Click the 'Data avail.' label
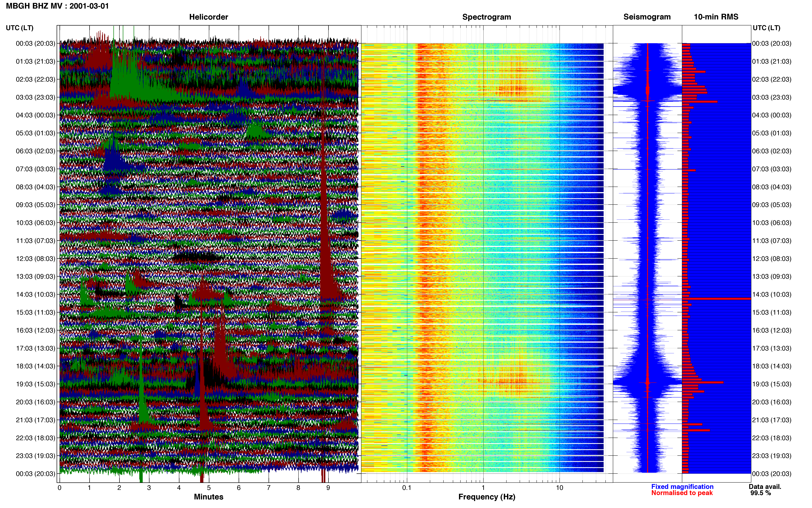 pyautogui.click(x=765, y=486)
